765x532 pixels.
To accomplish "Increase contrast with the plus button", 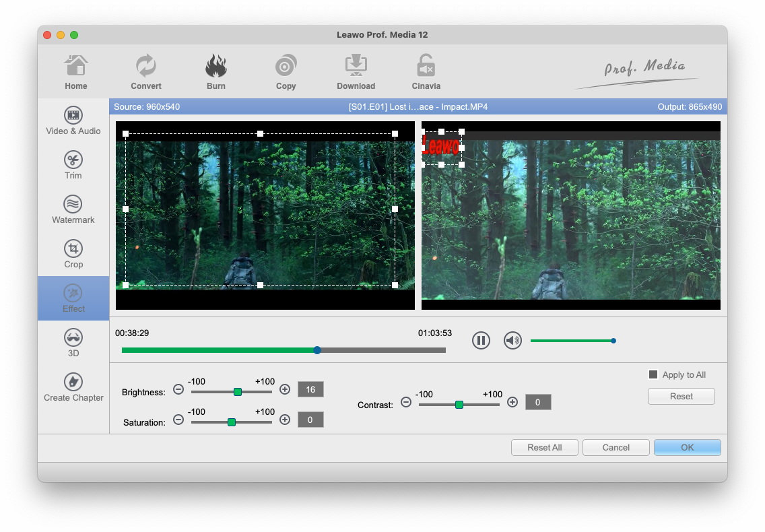I will [x=512, y=403].
